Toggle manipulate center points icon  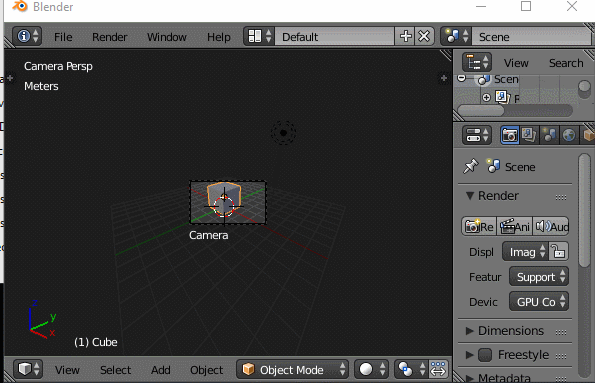coord(438,369)
